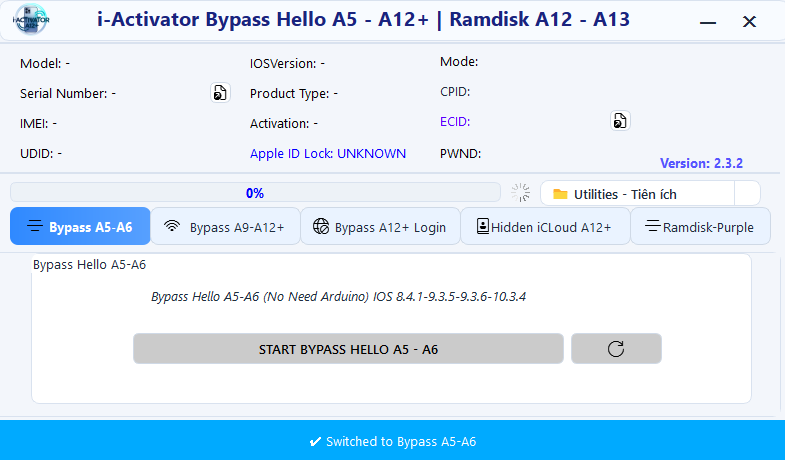Image resolution: width=785 pixels, height=460 pixels.
Task: Expand the Utilities dropdown arrow area
Action: tap(747, 193)
